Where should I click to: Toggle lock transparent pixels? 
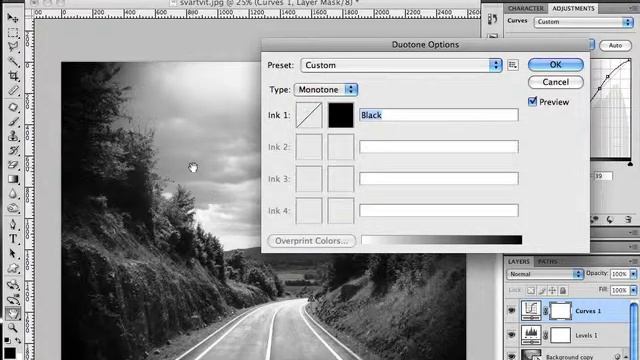(531, 291)
